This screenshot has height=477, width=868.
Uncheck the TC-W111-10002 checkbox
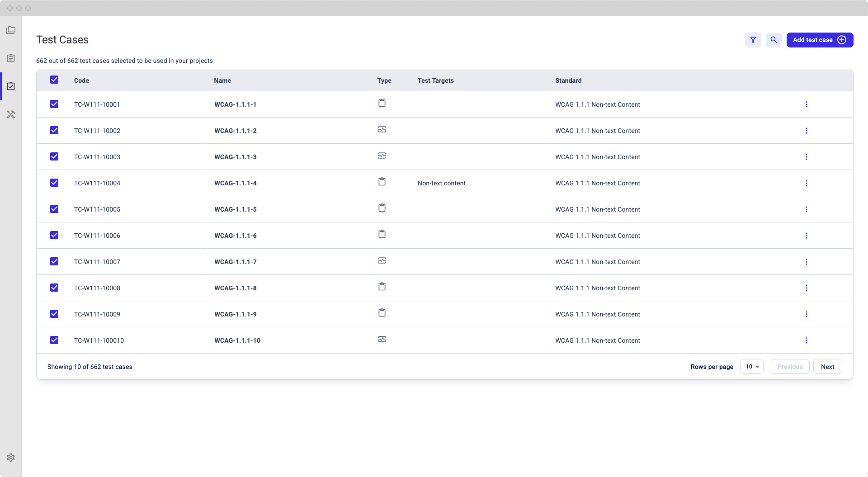[54, 130]
